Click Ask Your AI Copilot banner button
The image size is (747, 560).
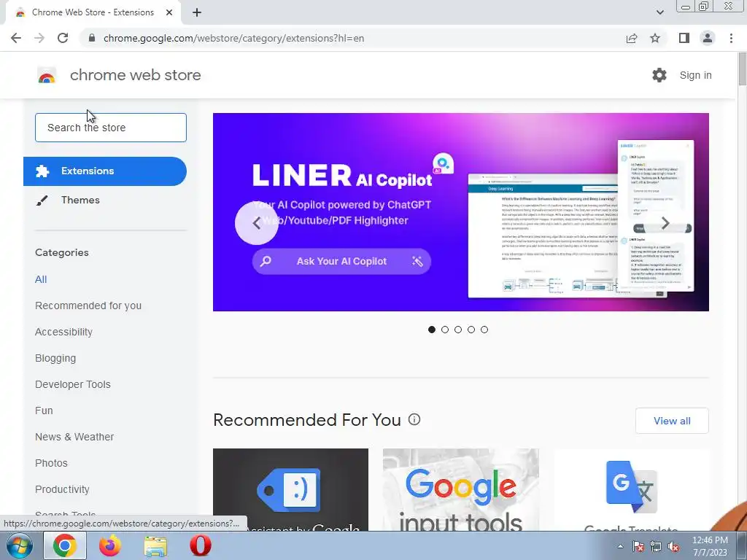click(341, 261)
